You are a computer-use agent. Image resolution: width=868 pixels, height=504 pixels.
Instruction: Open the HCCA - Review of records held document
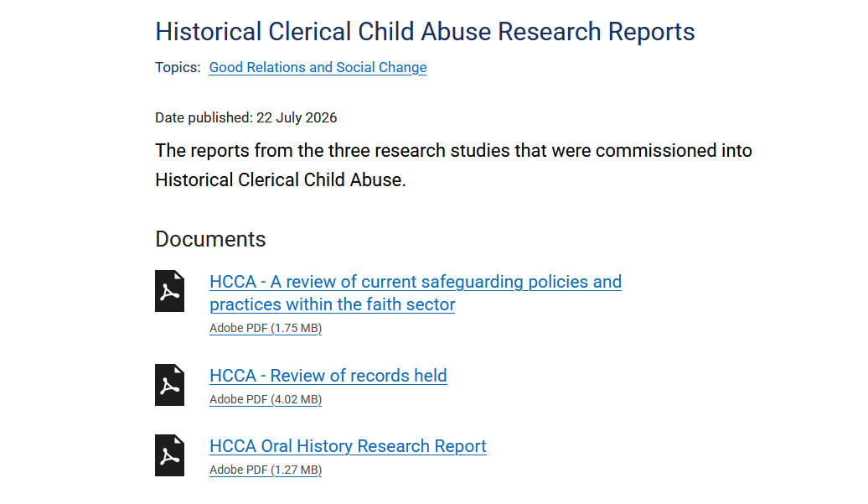click(328, 376)
